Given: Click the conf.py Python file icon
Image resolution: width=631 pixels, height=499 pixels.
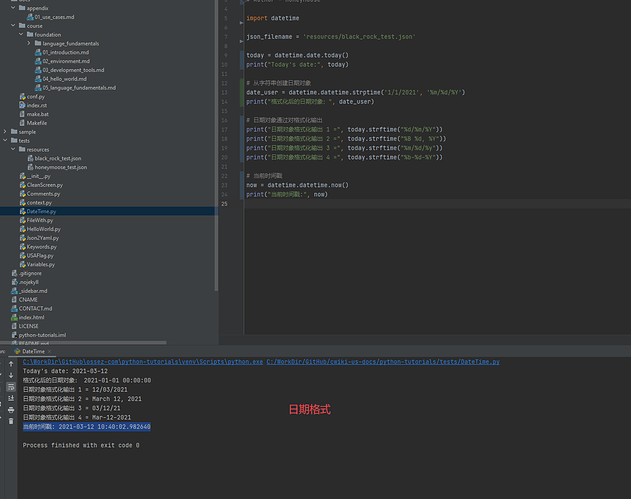Looking at the screenshot, I should (x=23, y=97).
